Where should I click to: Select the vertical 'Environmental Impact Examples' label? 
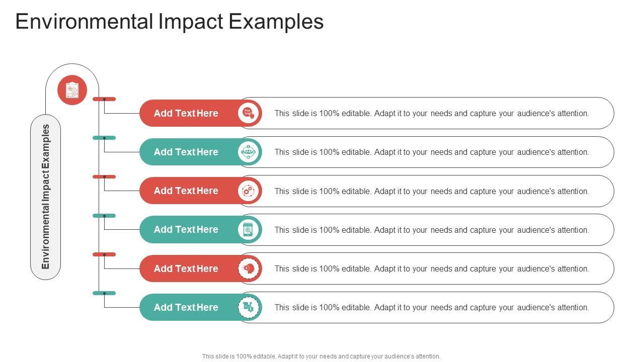pyautogui.click(x=46, y=197)
